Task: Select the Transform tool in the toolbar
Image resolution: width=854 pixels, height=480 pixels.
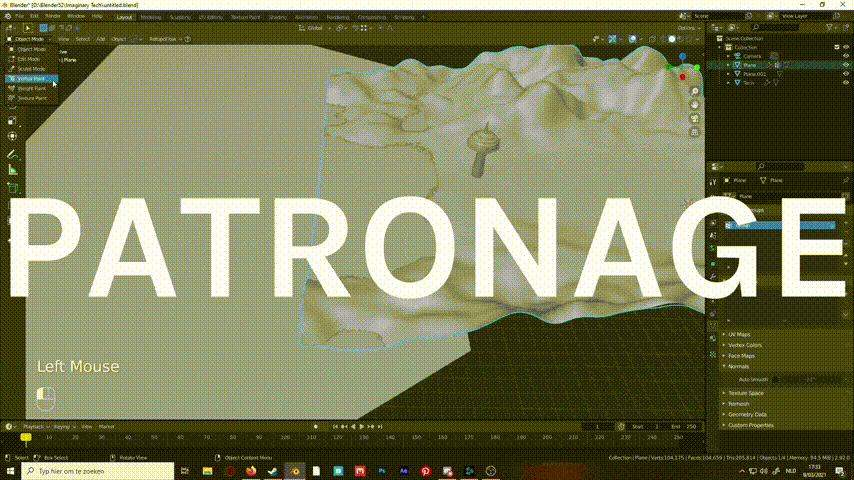Action: coord(13,136)
